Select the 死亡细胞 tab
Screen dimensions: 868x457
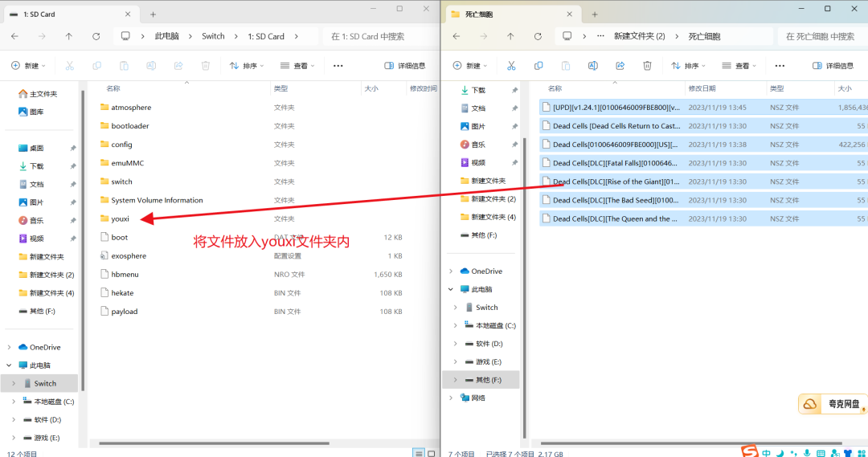click(513, 14)
